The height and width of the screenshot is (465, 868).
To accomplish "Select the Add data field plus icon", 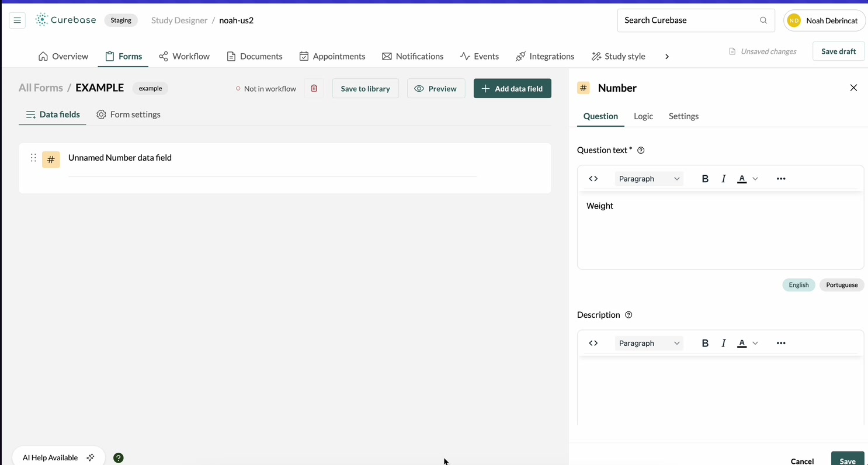I will coord(485,88).
